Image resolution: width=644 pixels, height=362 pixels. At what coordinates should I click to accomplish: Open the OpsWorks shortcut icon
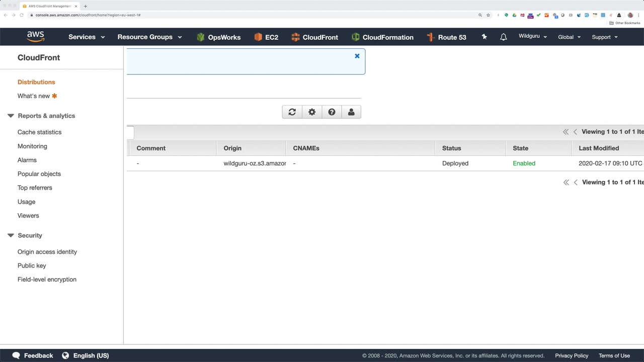coord(201,37)
